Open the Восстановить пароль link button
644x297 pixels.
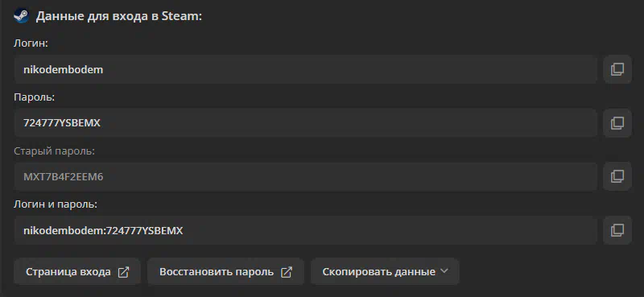point(225,271)
